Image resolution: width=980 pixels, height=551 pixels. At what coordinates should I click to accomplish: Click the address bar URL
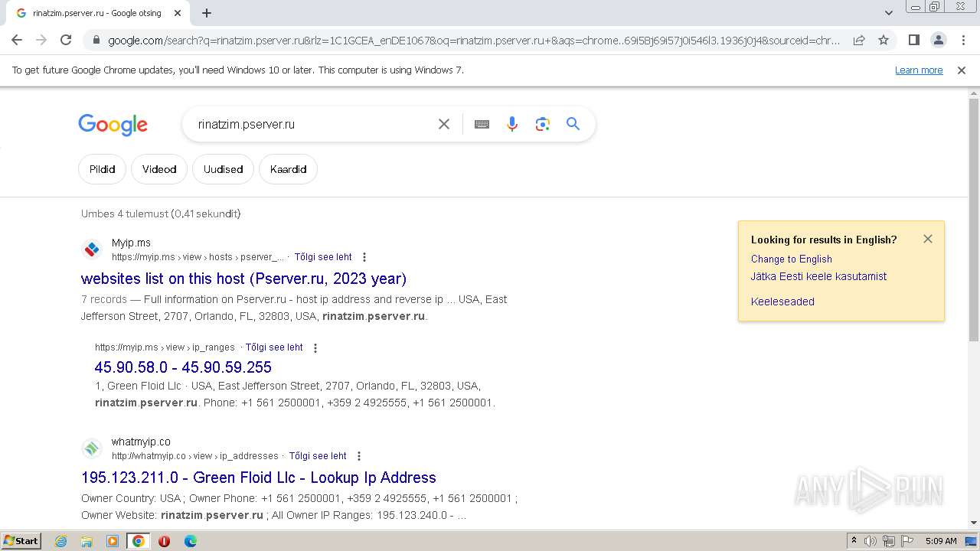click(x=474, y=41)
